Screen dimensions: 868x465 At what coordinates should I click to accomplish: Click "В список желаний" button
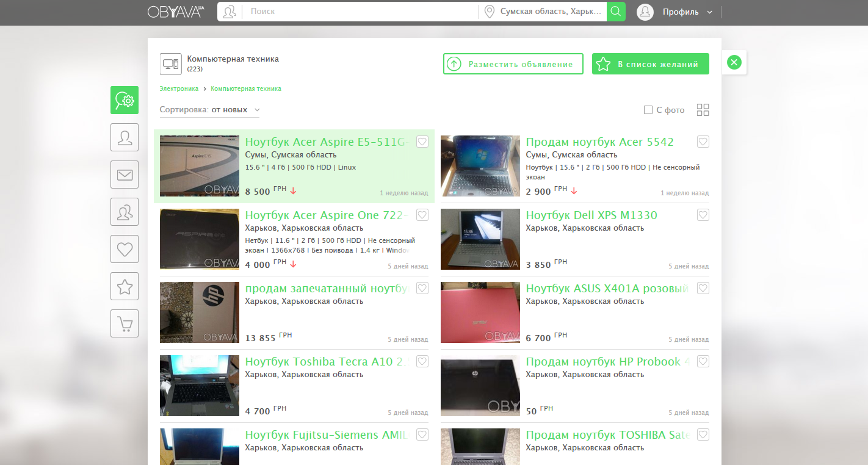650,64
